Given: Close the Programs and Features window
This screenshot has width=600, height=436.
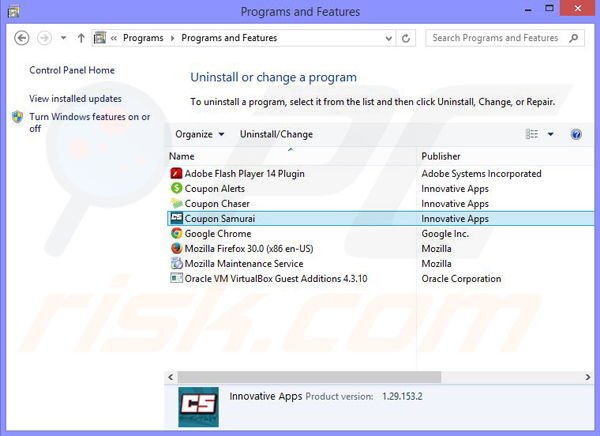Looking at the screenshot, I should coord(577,8).
